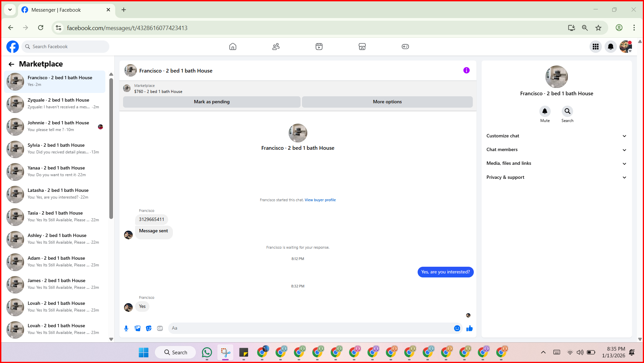
Task: Open the Facebook Home tab
Action: pyautogui.click(x=233, y=47)
